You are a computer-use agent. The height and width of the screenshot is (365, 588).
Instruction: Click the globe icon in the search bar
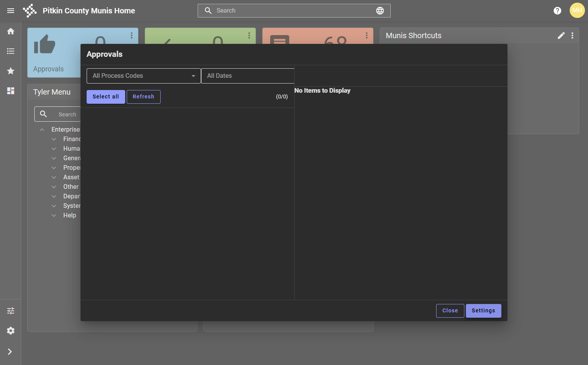click(x=380, y=11)
